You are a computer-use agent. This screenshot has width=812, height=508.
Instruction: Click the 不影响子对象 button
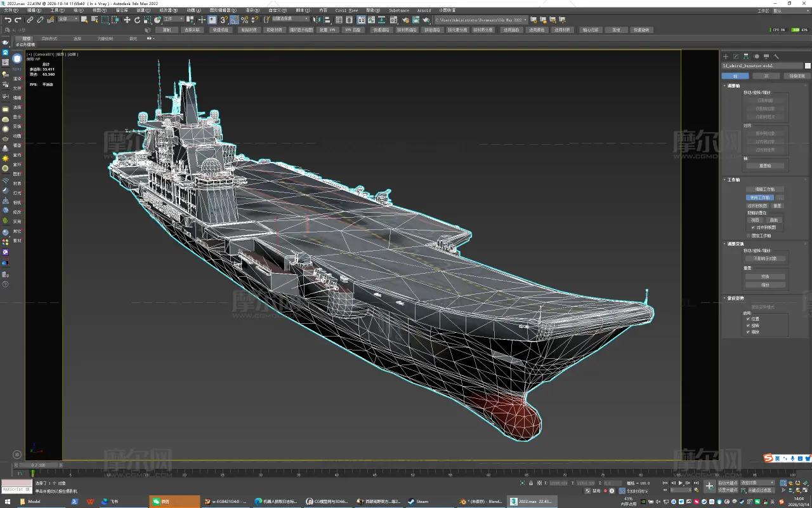point(766,258)
